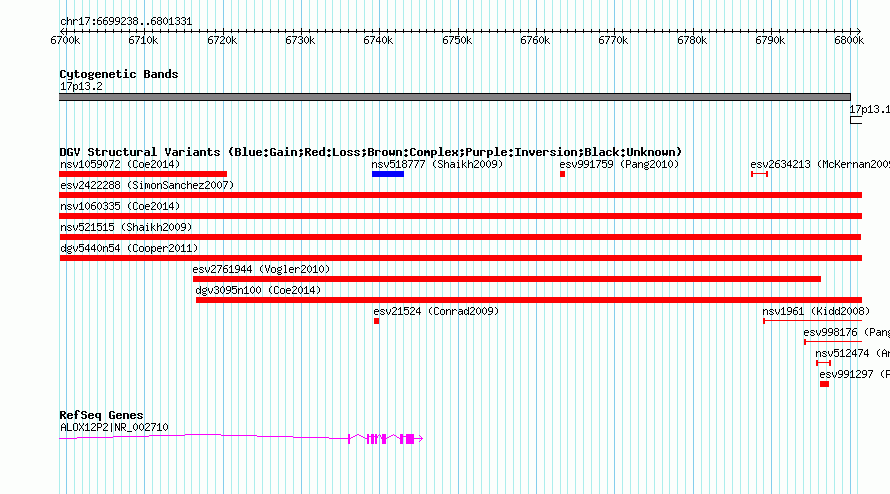Click the esv991759 small red marker
The image size is (890, 494).
tap(562, 174)
